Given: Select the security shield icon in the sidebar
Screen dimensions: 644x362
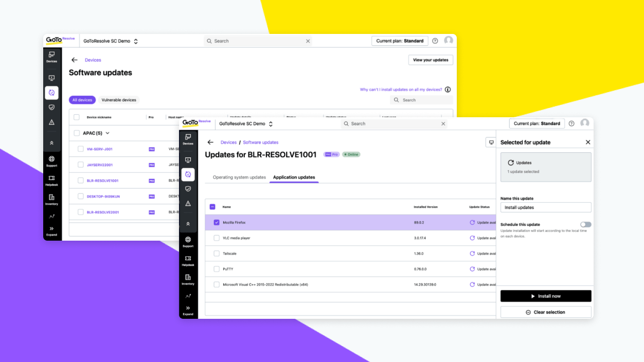Looking at the screenshot, I should (x=189, y=189).
